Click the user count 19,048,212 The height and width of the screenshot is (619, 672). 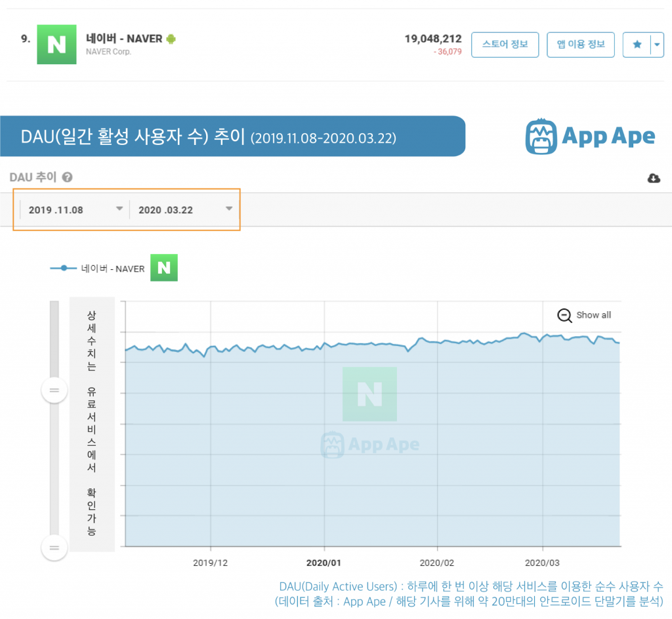pos(433,39)
